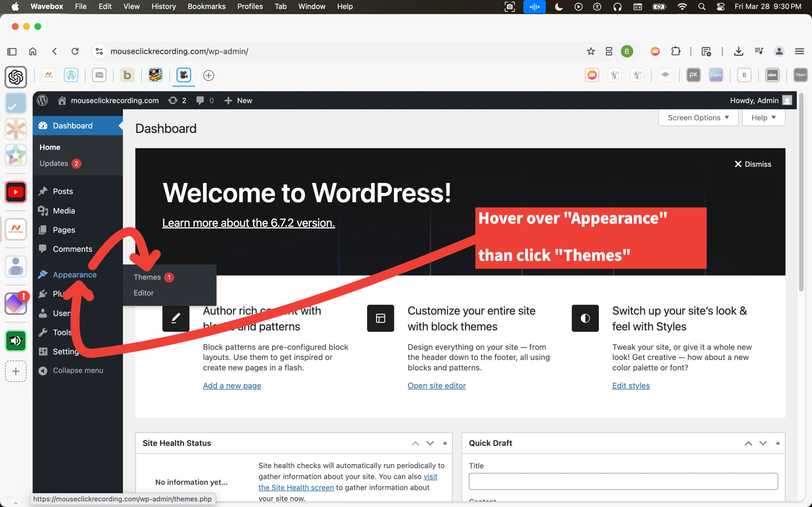Expand the Screen Options dropdown
The width and height of the screenshot is (812, 507).
[698, 118]
